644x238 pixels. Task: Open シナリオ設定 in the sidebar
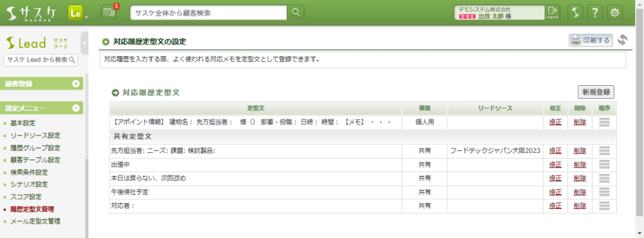(x=29, y=184)
